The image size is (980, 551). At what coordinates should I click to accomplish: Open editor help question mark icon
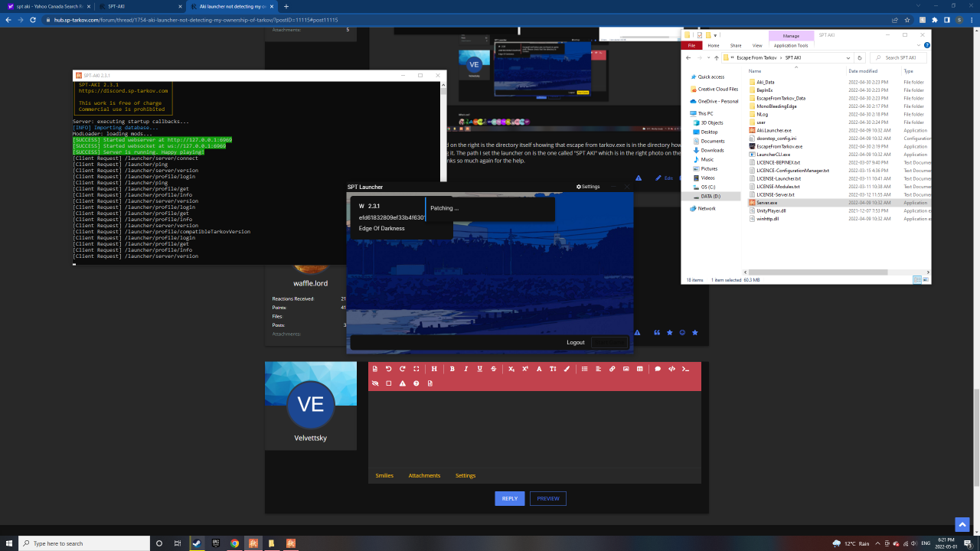click(416, 383)
